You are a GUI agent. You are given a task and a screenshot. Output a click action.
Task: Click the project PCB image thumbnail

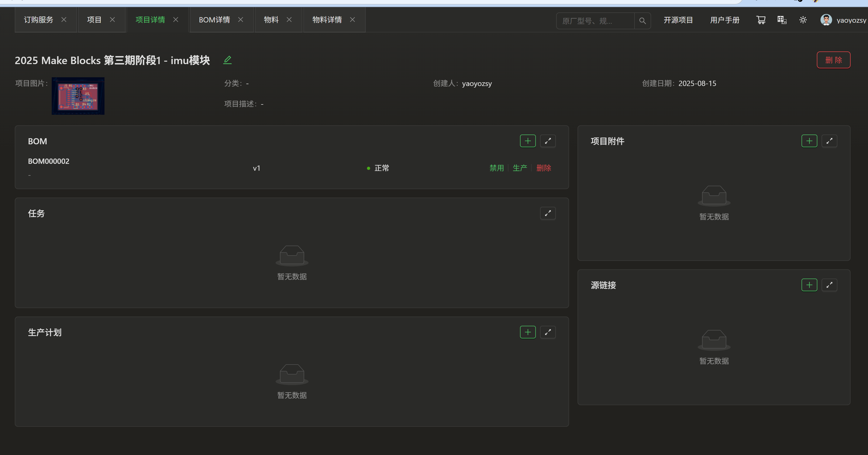click(x=78, y=96)
